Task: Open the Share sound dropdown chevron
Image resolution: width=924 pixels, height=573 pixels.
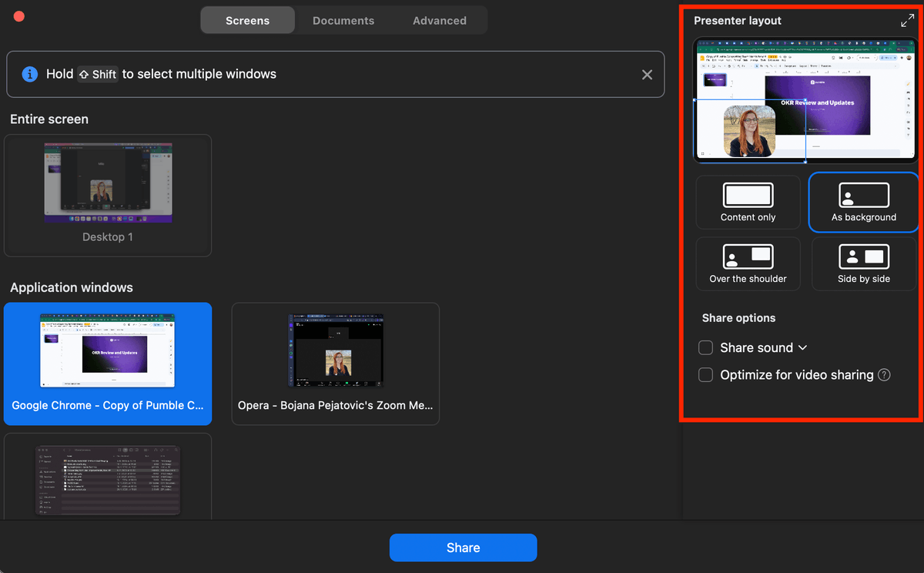Action: click(803, 347)
